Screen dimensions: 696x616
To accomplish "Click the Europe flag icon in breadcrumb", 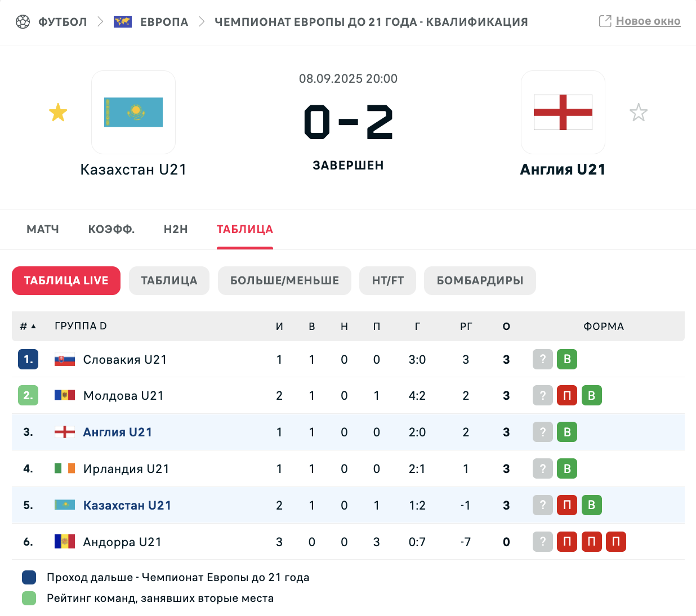I will (x=123, y=22).
